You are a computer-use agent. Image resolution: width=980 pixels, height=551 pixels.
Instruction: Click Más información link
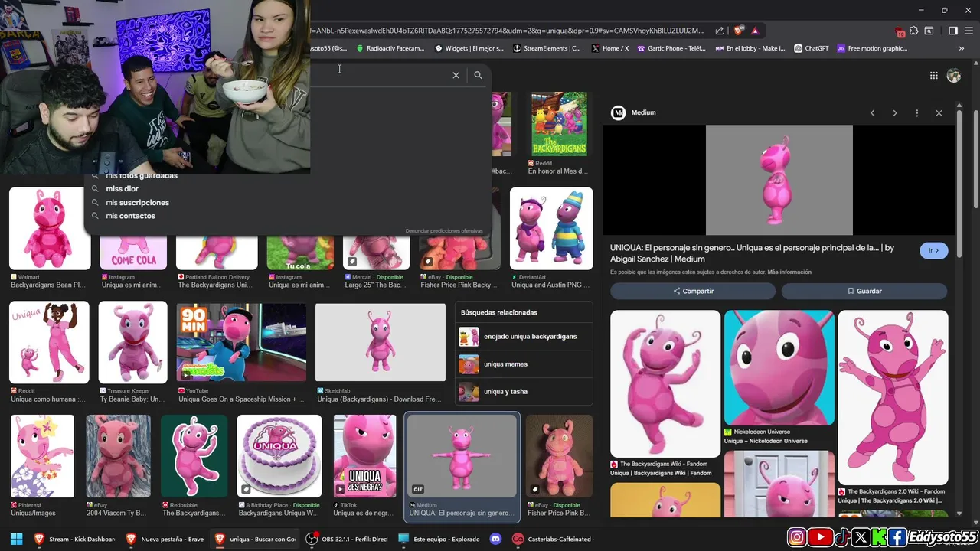[789, 272]
